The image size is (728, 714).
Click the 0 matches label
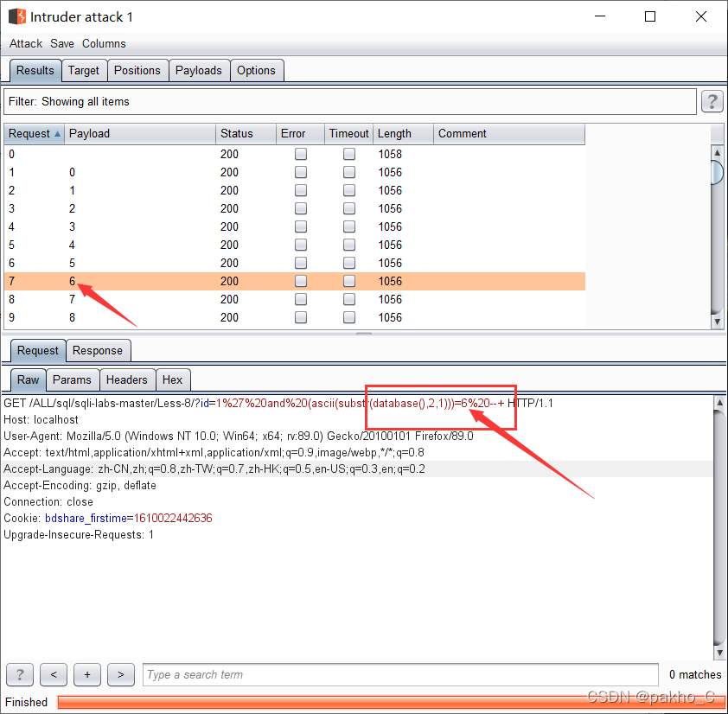(x=695, y=674)
